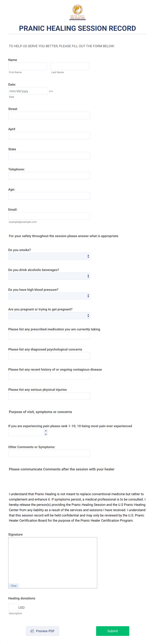Click inside the First Name field

coord(27,66)
